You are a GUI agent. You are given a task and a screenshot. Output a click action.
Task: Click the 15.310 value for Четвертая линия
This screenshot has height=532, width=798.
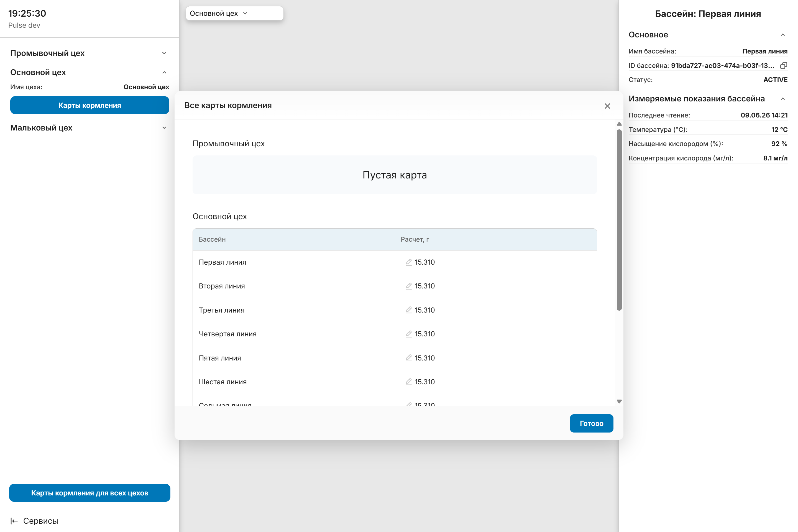pos(424,334)
